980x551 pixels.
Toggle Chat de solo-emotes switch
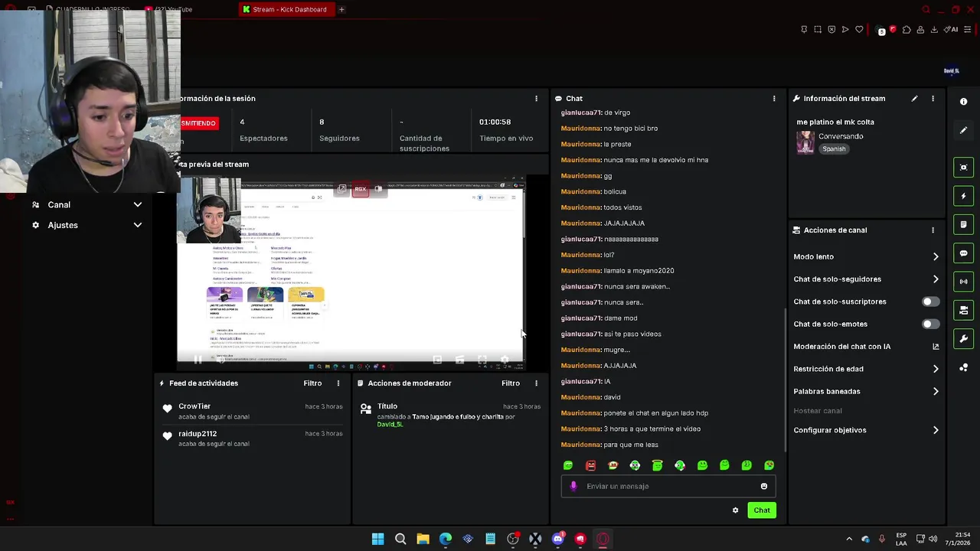coord(930,324)
